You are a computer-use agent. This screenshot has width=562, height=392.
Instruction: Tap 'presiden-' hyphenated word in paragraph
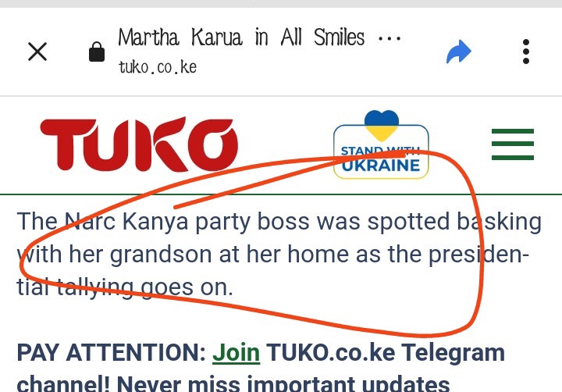click(x=478, y=255)
